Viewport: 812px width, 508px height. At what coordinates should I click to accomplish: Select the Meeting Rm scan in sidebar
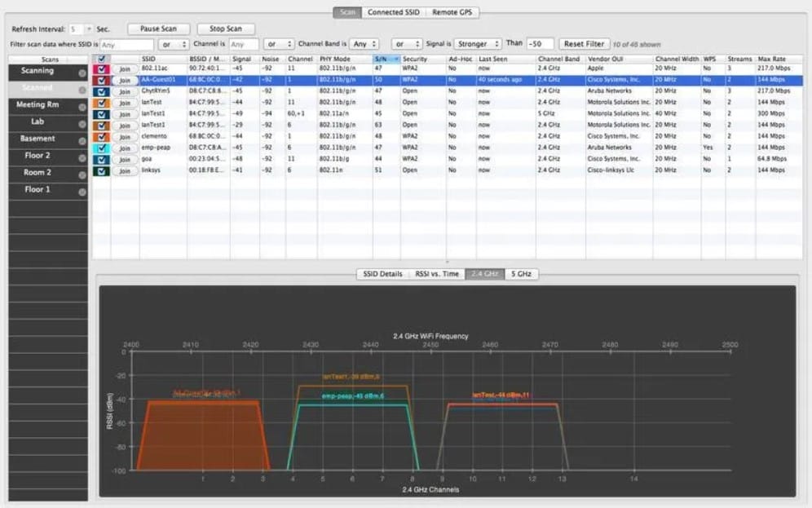pyautogui.click(x=48, y=106)
